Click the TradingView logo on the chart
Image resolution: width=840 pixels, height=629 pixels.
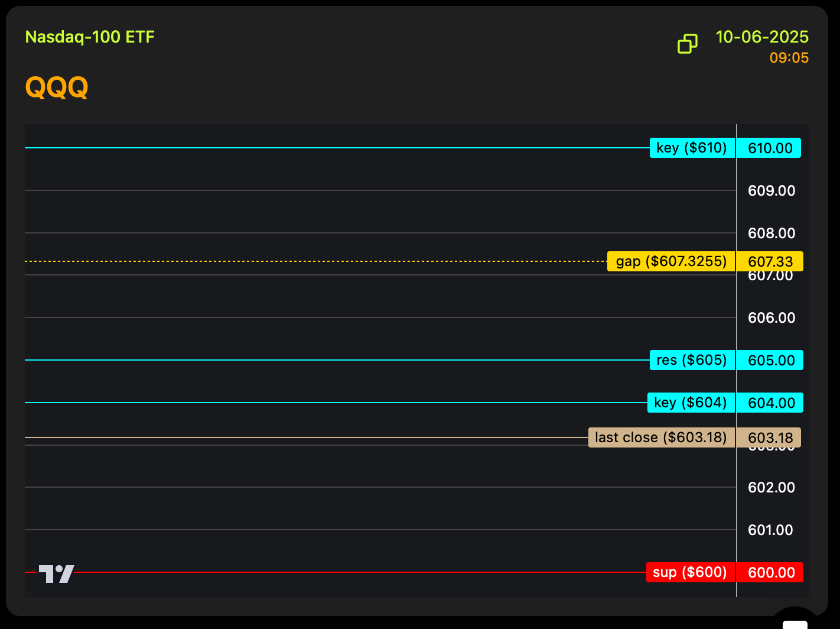[x=57, y=573]
